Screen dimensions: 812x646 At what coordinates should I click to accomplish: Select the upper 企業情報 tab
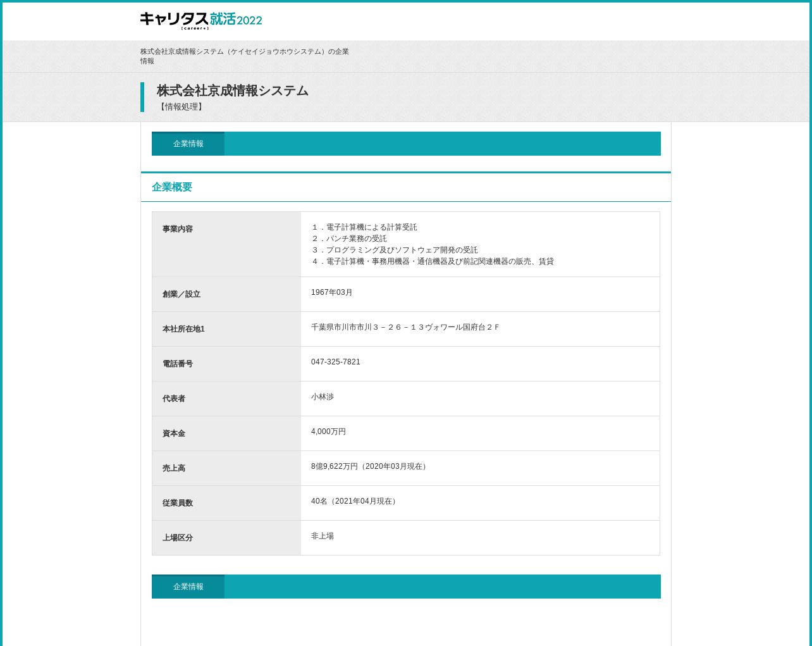(x=188, y=144)
